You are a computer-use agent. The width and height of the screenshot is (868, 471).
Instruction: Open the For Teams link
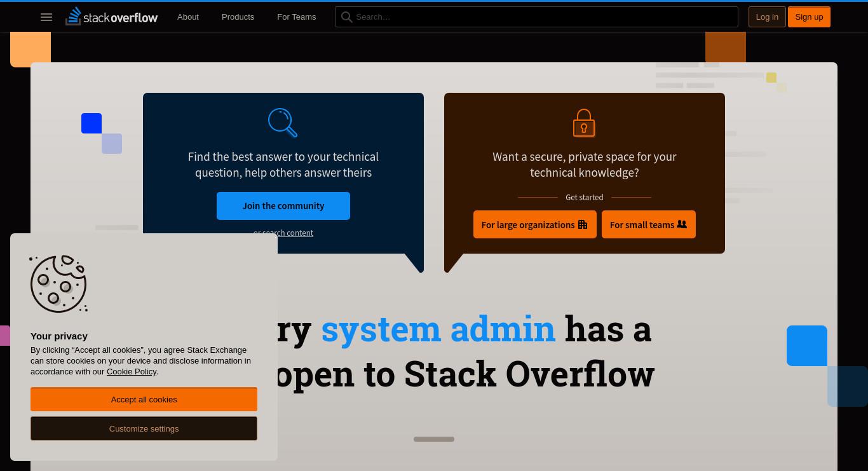tap(296, 17)
